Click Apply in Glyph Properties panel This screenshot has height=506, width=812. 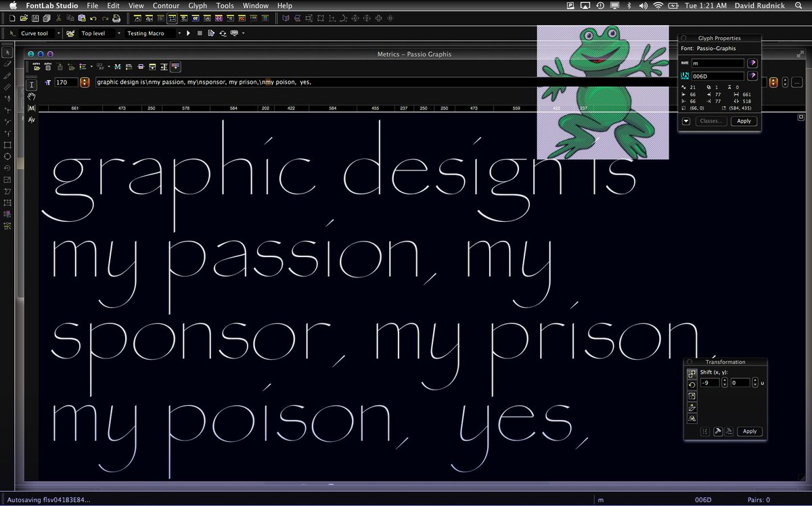tap(744, 121)
